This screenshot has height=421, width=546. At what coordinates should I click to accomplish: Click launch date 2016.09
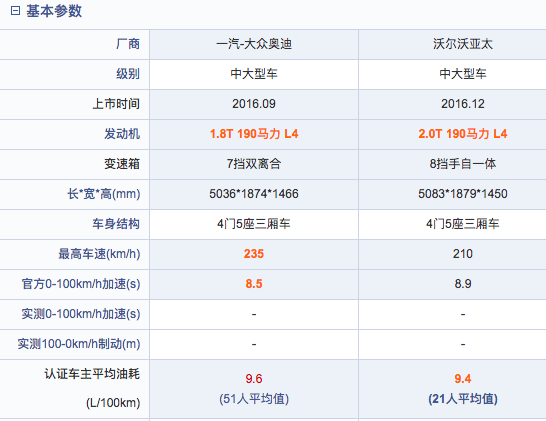(x=254, y=104)
